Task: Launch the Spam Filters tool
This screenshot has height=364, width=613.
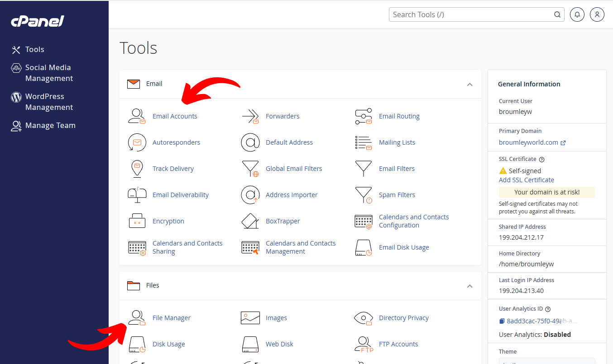Action: [397, 195]
